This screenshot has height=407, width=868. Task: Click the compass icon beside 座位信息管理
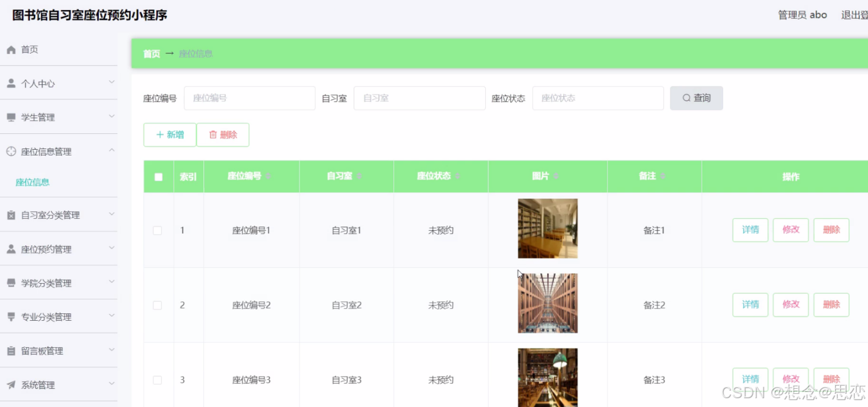[x=11, y=152]
